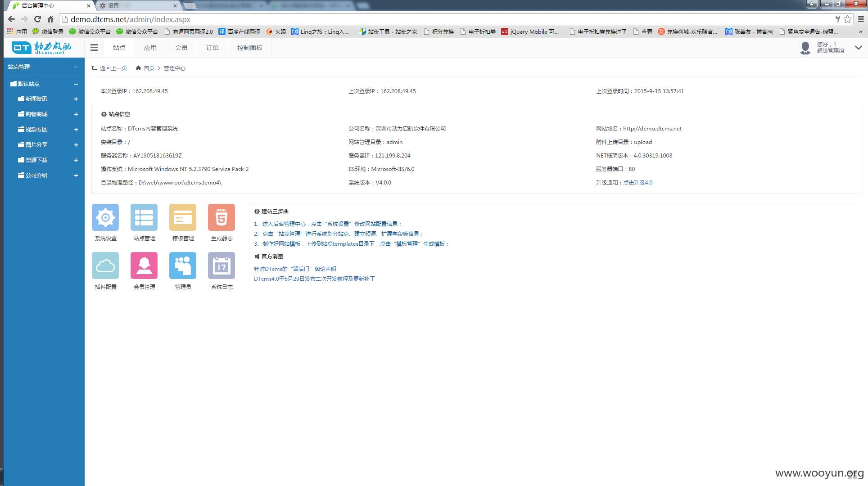Screen dimensions: 868x486
Task: Select the 控制面板 top menu
Action: (250, 48)
